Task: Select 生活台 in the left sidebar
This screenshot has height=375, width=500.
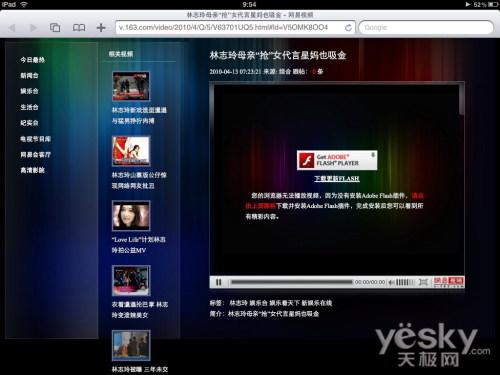Action: click(x=29, y=107)
